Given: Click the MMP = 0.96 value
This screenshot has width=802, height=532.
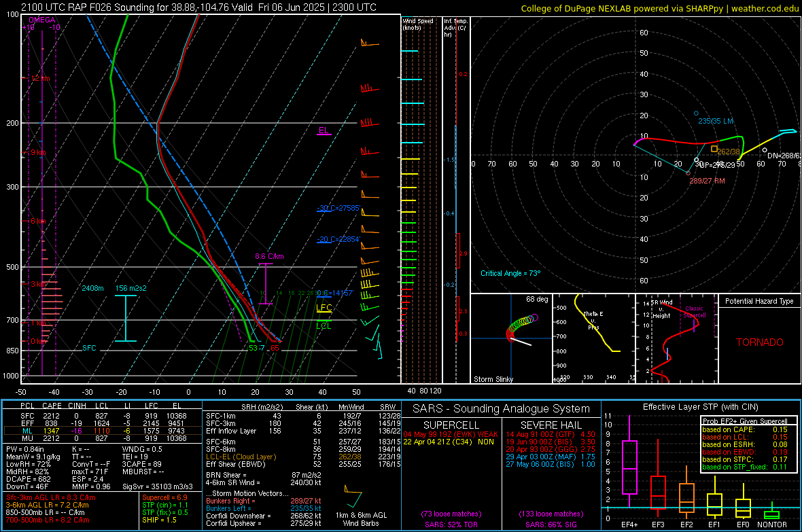Looking at the screenshot, I should coord(92,486).
